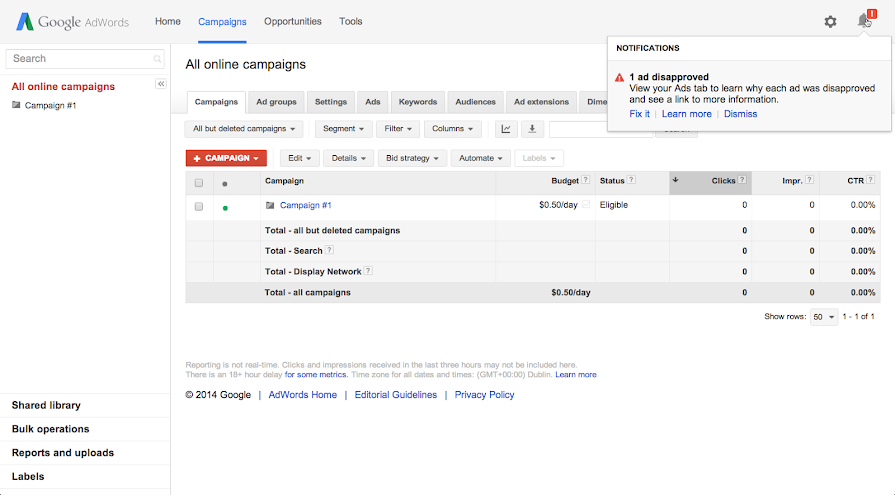895x495 pixels.
Task: Click the green status dot for Campaign #1
Action: click(225, 207)
